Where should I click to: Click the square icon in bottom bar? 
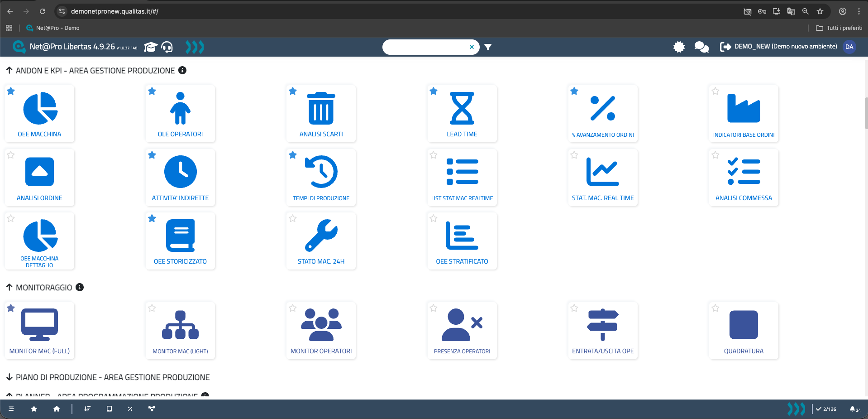click(x=109, y=409)
